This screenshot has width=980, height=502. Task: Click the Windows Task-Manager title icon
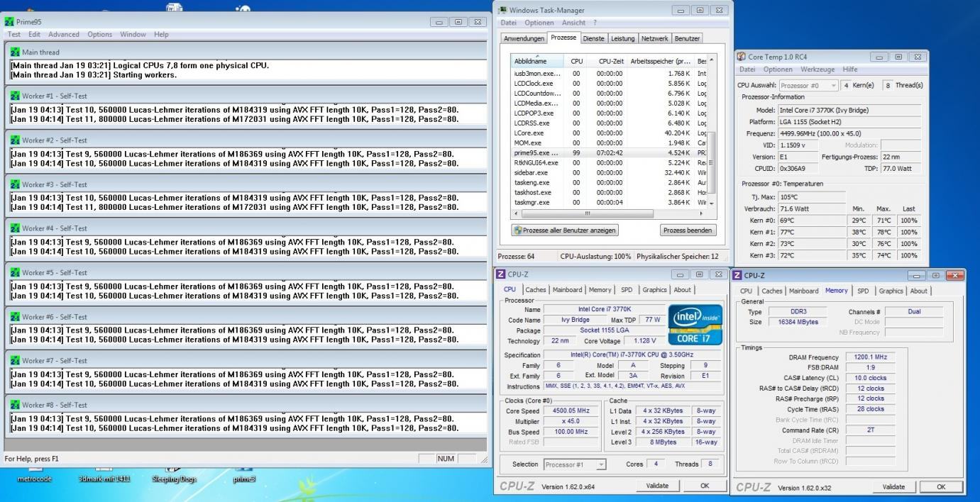503,10
